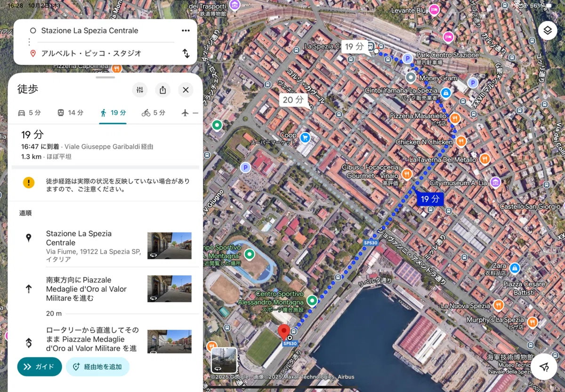Open route options sliders icon
565x392 pixels.
pos(140,90)
